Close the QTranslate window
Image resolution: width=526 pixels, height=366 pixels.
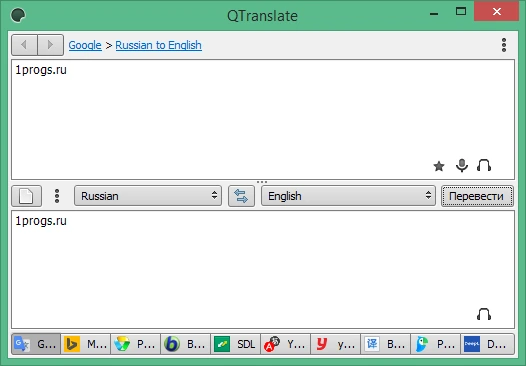(497, 12)
